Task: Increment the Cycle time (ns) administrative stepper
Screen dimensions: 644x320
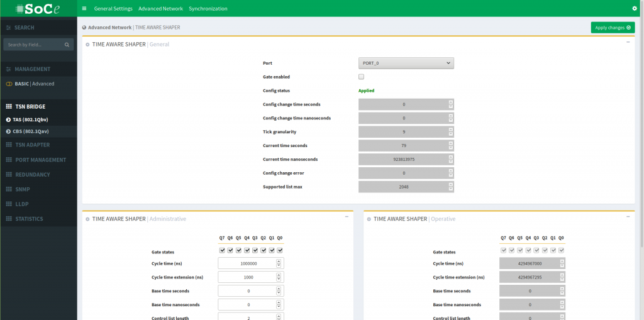Action: click(x=279, y=261)
